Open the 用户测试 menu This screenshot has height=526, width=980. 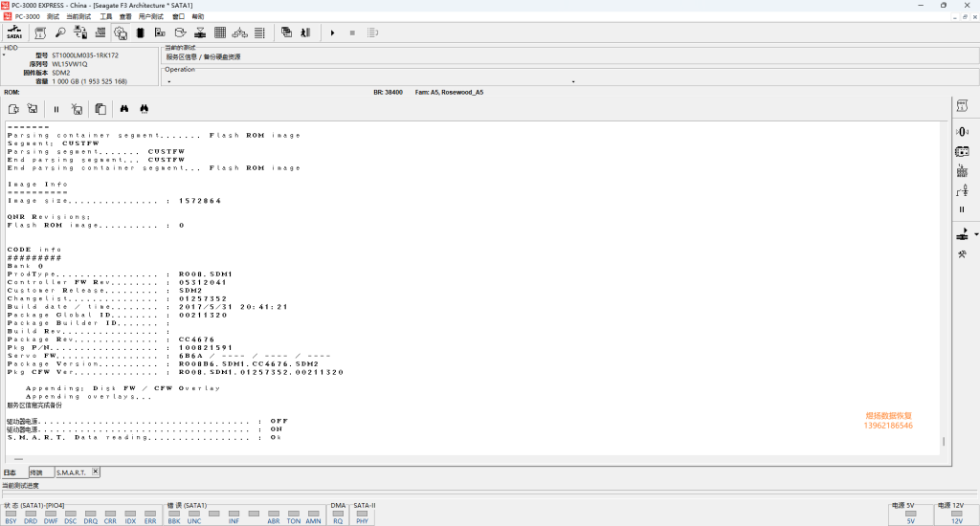point(150,16)
